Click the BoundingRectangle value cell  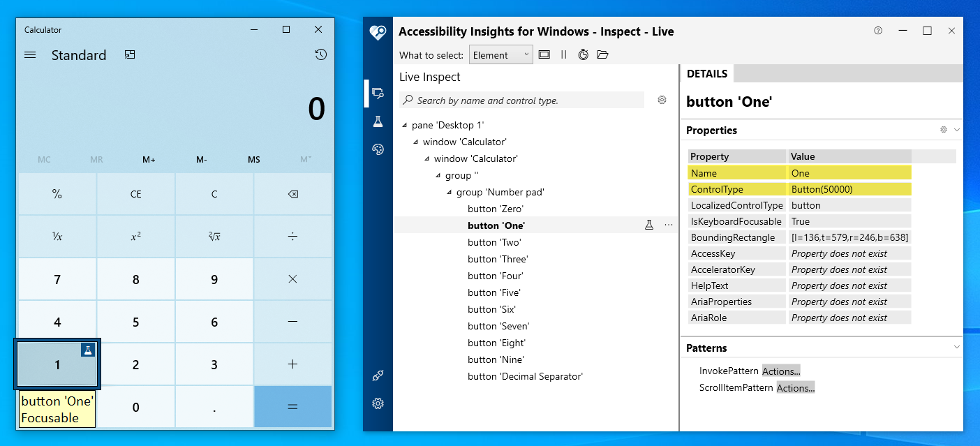849,237
